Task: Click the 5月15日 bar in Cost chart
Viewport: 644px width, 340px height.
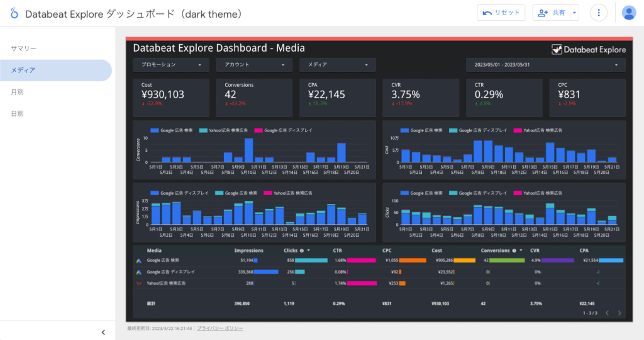Action: pyautogui.click(x=550, y=152)
